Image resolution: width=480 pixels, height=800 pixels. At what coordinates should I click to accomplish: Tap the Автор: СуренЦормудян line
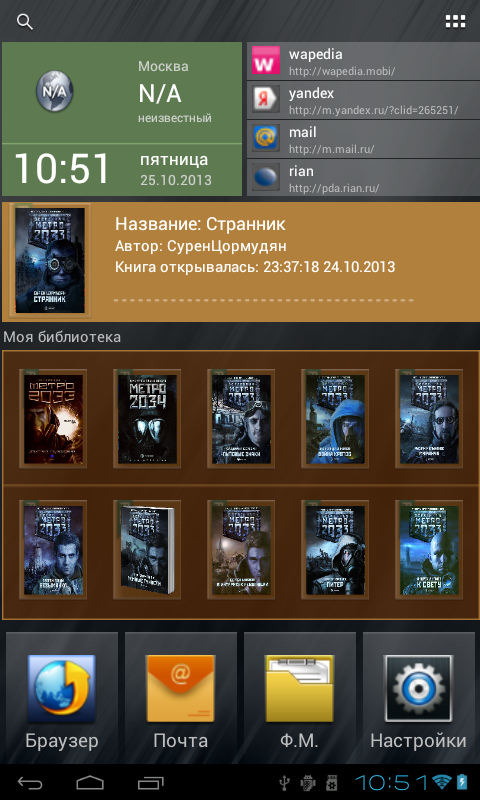click(x=200, y=246)
